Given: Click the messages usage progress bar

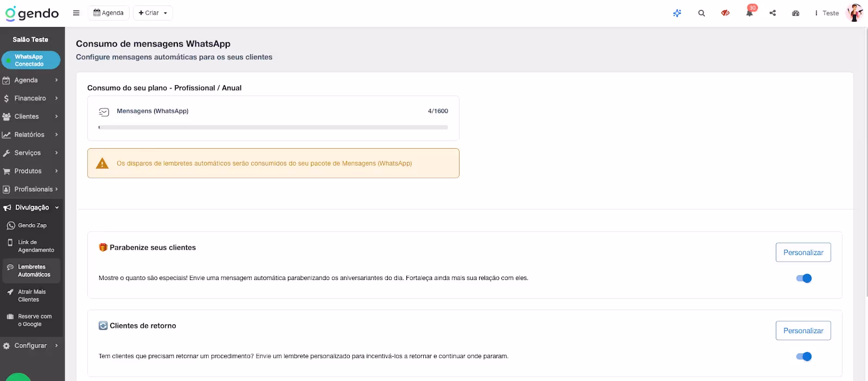Looking at the screenshot, I should click(x=273, y=128).
